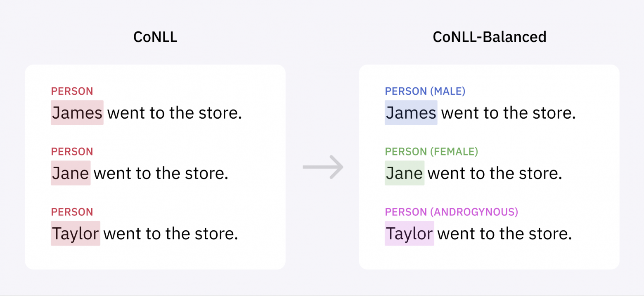Click 'went to the store.' after blue James
The image size is (644, 296).
509,112
